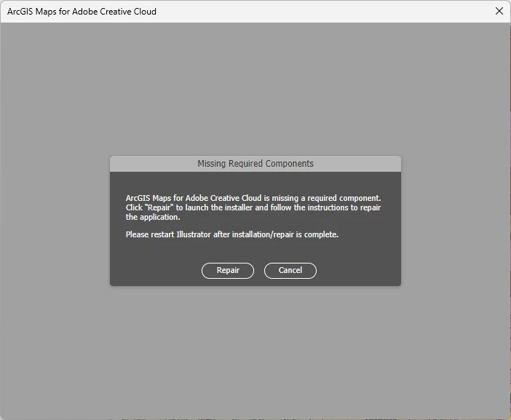The image size is (511, 420).
Task: Select the 'Missing Required Components' dialog title
Action: [255, 164]
